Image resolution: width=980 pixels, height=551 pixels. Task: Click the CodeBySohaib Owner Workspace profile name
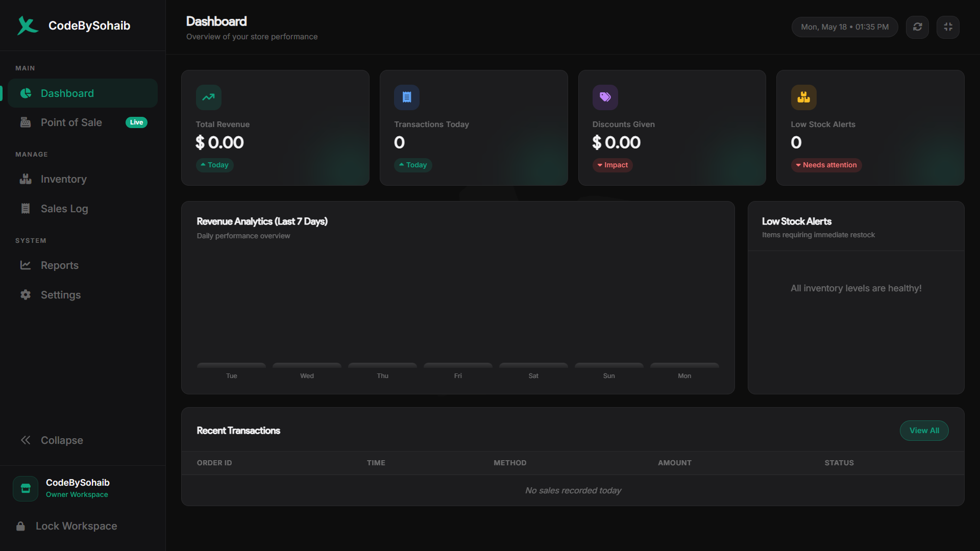tap(78, 483)
